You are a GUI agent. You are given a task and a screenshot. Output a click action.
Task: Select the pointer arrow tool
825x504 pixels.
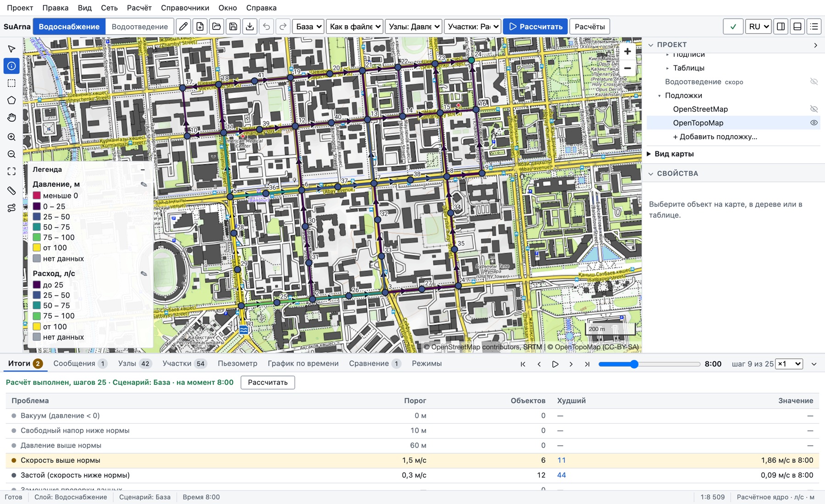11,49
